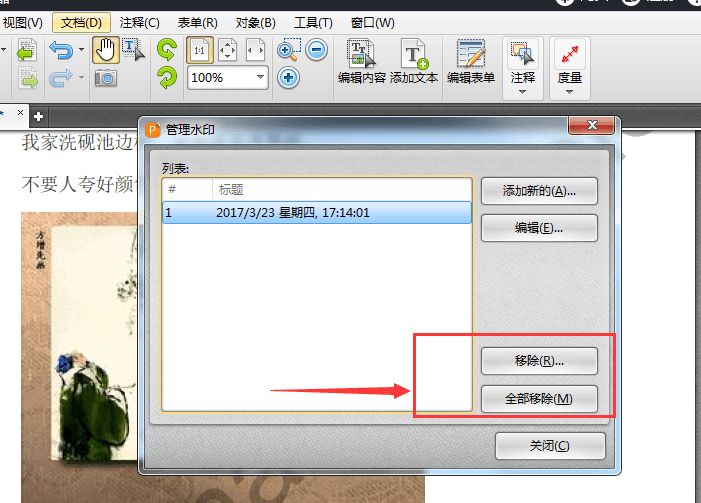Open the 工具(T) menu
Image resolution: width=701 pixels, height=503 pixels.
pos(313,23)
